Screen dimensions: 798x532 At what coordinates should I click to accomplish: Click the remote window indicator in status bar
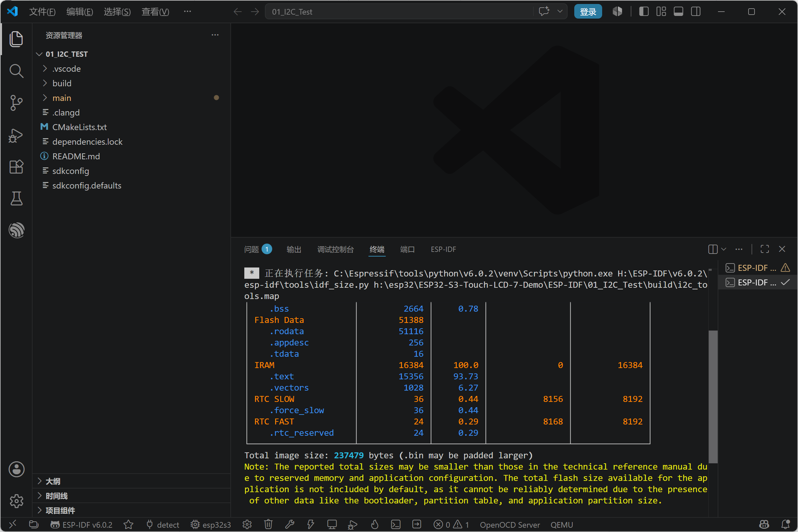point(12,525)
